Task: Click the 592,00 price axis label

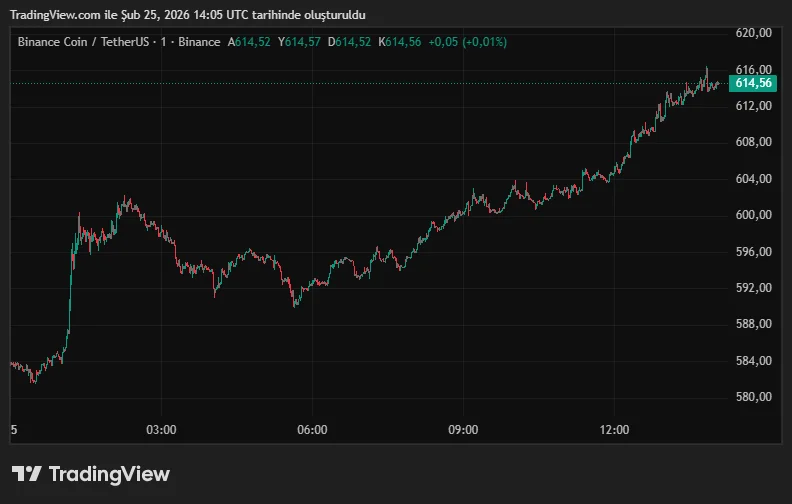Action: tap(753, 288)
